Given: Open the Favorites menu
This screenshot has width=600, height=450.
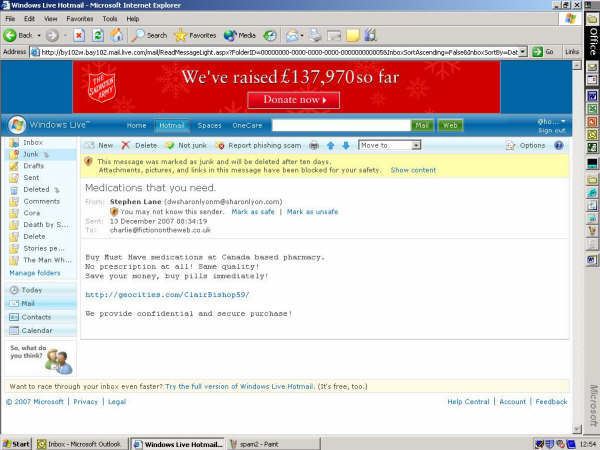Looking at the screenshot, I should 80,19.
